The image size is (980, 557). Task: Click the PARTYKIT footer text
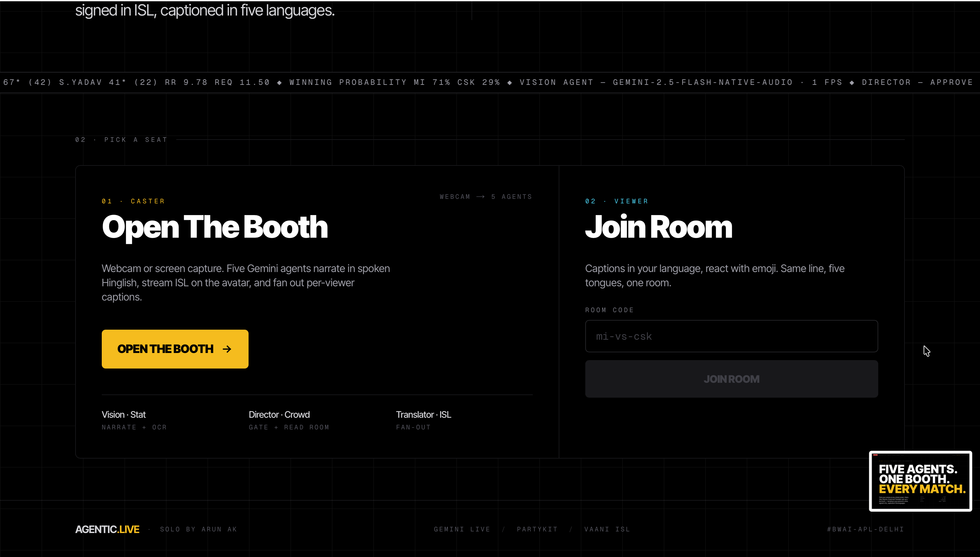[x=537, y=529]
